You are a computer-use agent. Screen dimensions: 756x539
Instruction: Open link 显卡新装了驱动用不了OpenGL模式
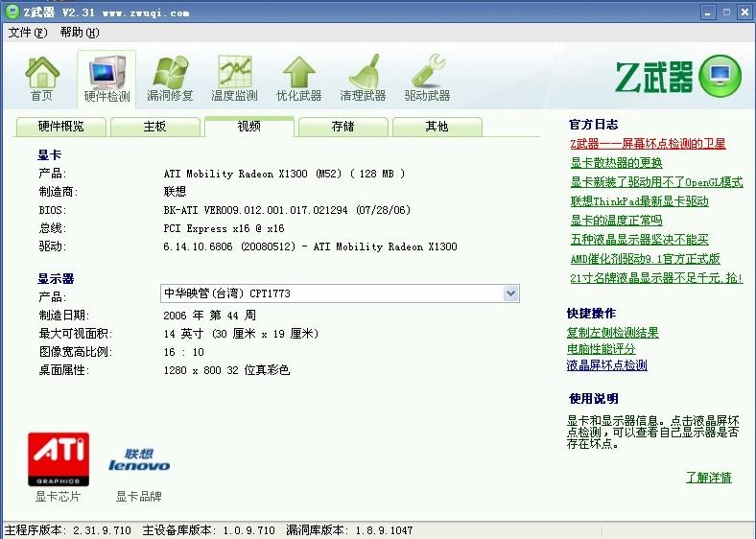point(656,182)
